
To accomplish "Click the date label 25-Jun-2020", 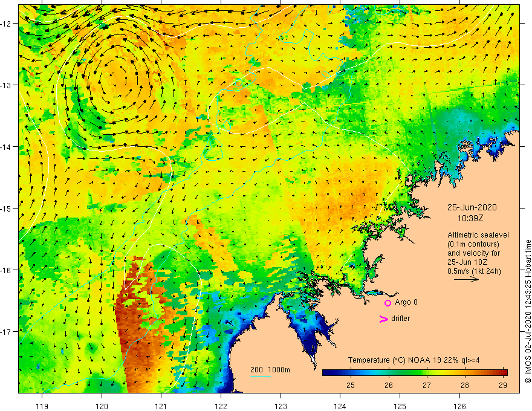I will [x=472, y=207].
